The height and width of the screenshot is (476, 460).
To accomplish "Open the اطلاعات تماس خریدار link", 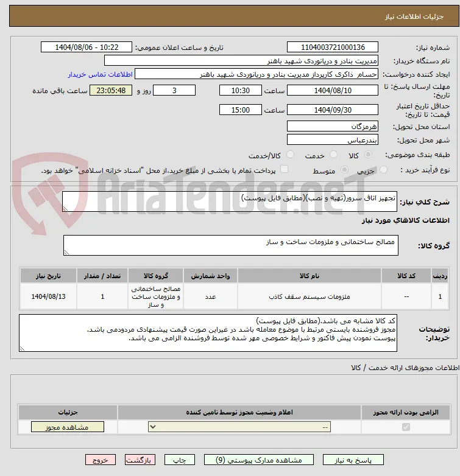I will 100,74.
